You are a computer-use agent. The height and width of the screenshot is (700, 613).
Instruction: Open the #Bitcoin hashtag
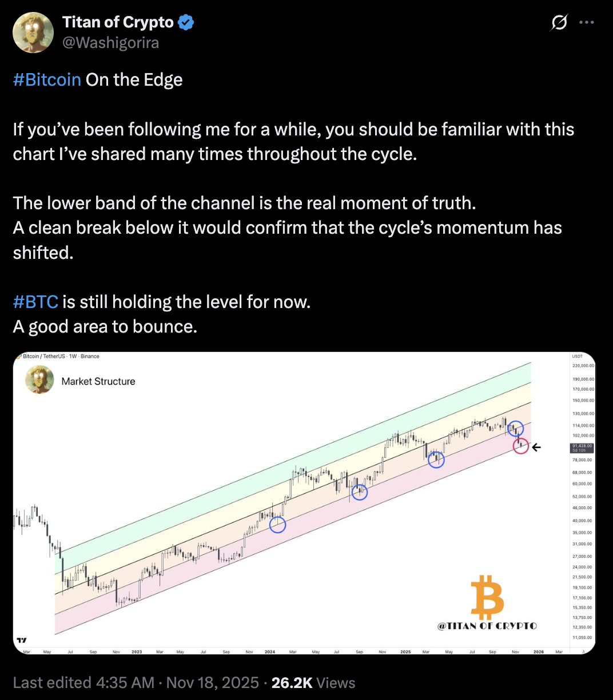tap(47, 79)
